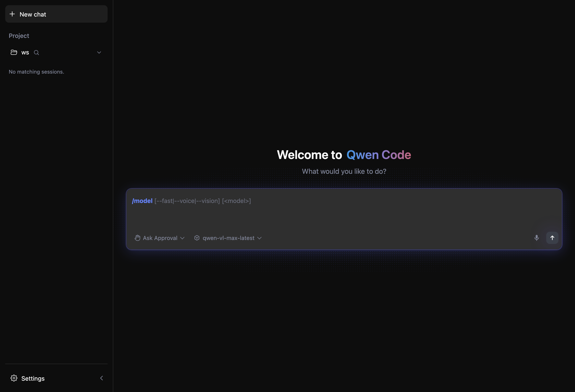Focus the message input containing /model
This screenshot has height=392, width=575.
(344, 201)
